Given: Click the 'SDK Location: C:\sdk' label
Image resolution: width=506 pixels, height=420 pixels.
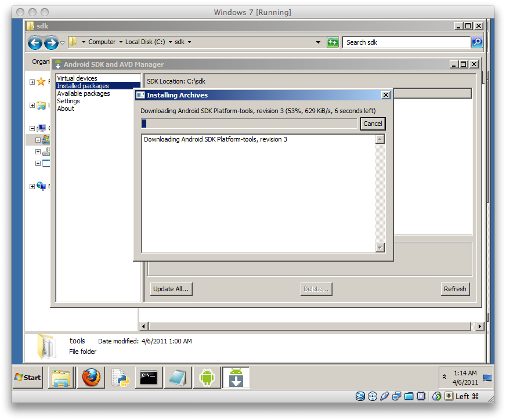Looking at the screenshot, I should 176,81.
